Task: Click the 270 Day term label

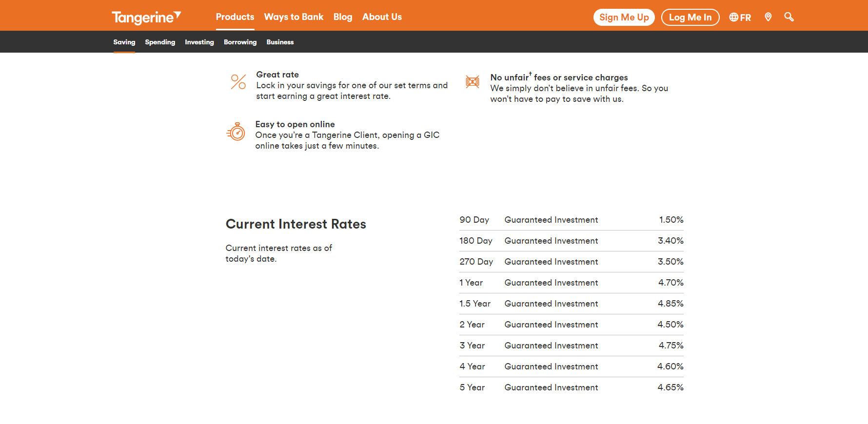Action: [x=476, y=262]
